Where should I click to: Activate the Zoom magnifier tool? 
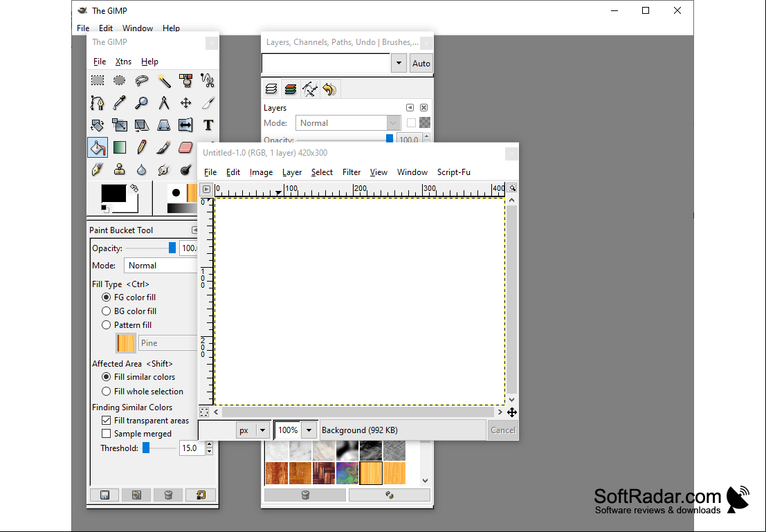tap(142, 102)
